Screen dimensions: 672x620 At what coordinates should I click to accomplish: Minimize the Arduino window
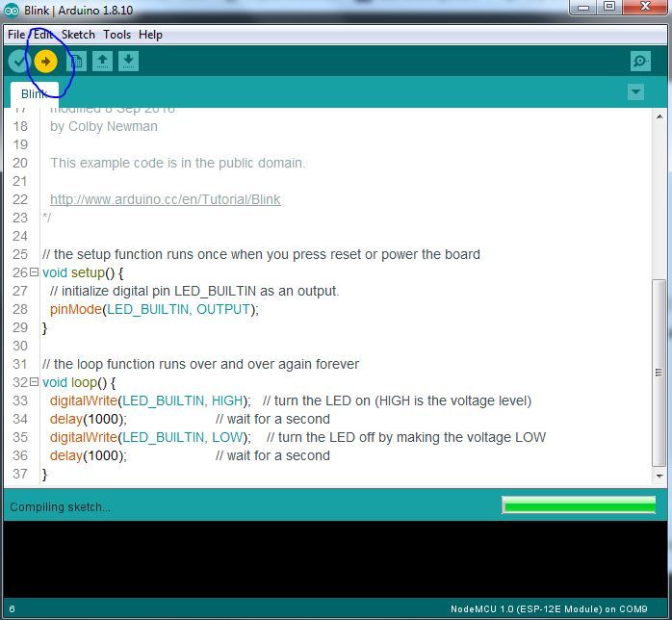click(583, 8)
